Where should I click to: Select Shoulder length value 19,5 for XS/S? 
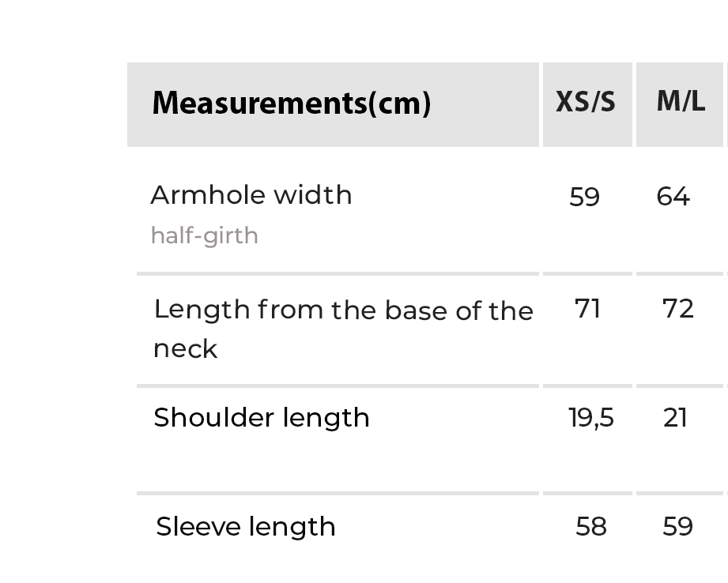(x=591, y=418)
